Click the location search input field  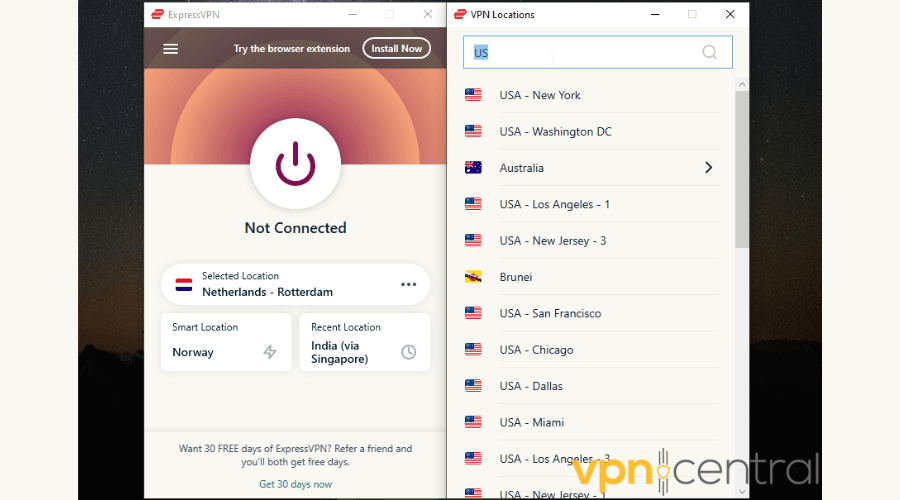click(598, 52)
